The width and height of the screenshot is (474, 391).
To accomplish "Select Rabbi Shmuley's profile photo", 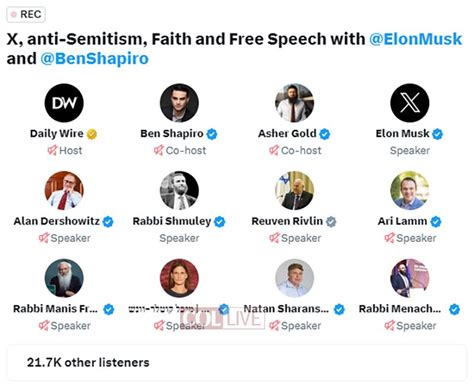I will point(179,190).
